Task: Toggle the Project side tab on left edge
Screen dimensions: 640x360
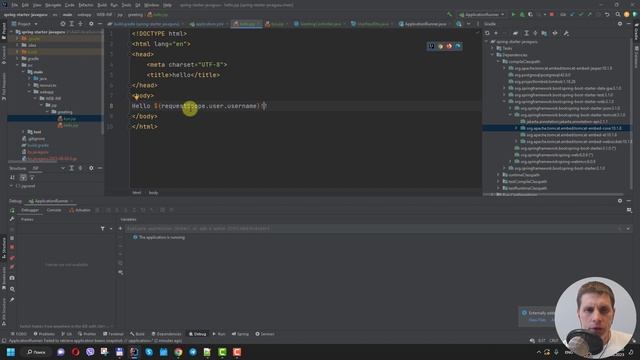Action: [4, 32]
